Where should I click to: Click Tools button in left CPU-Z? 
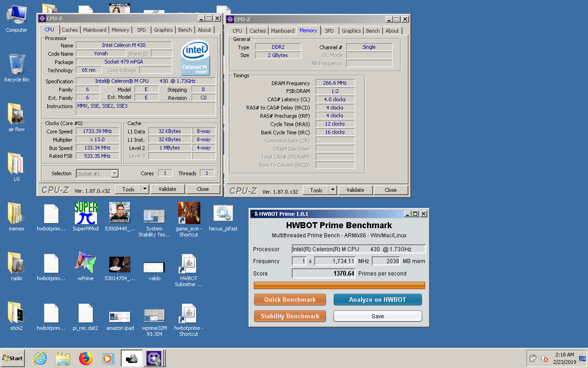pos(128,189)
